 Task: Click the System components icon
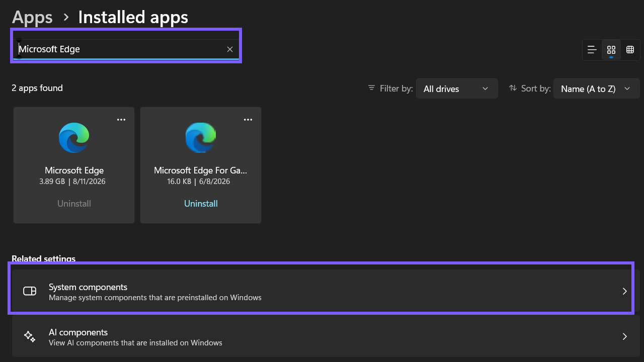pyautogui.click(x=30, y=291)
